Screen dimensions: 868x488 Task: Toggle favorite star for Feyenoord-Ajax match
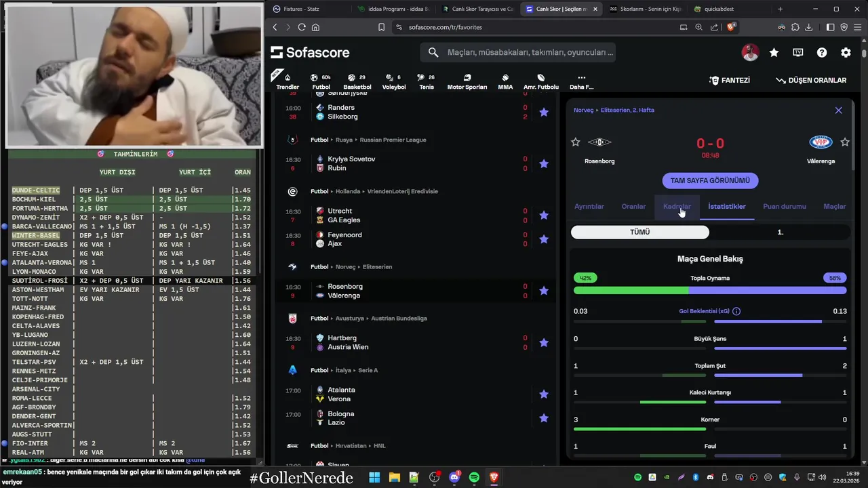tap(544, 239)
